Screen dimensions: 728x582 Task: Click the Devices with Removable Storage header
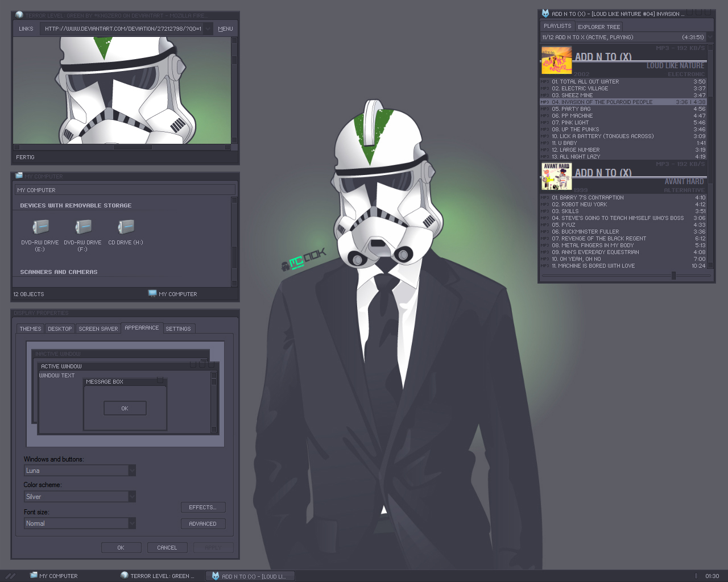[76, 206]
